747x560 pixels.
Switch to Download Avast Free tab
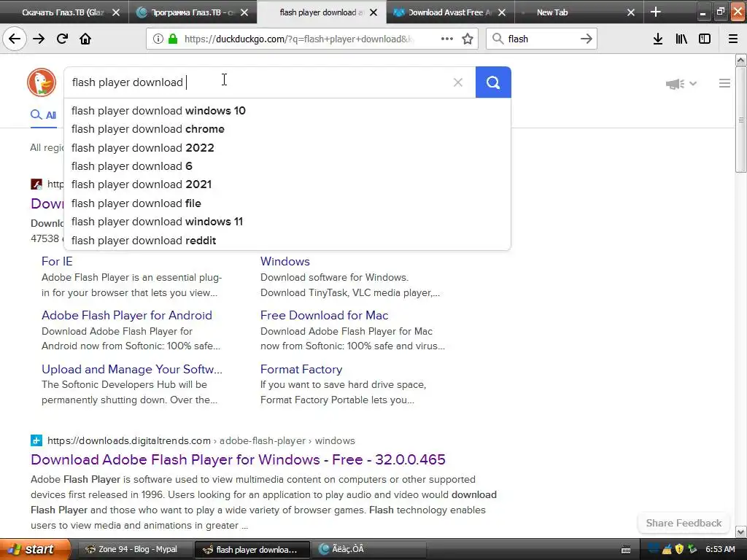point(450,12)
